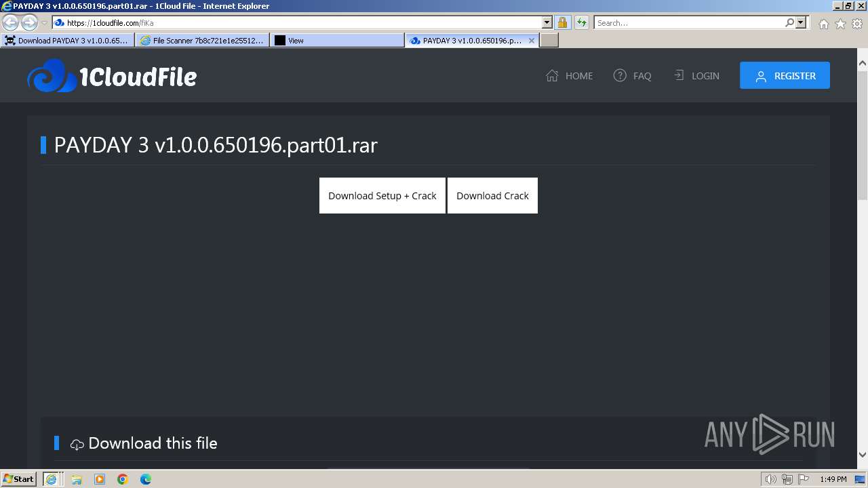The image size is (868, 488).
Task: Click the 1CloudFile logo
Action: pos(112,76)
